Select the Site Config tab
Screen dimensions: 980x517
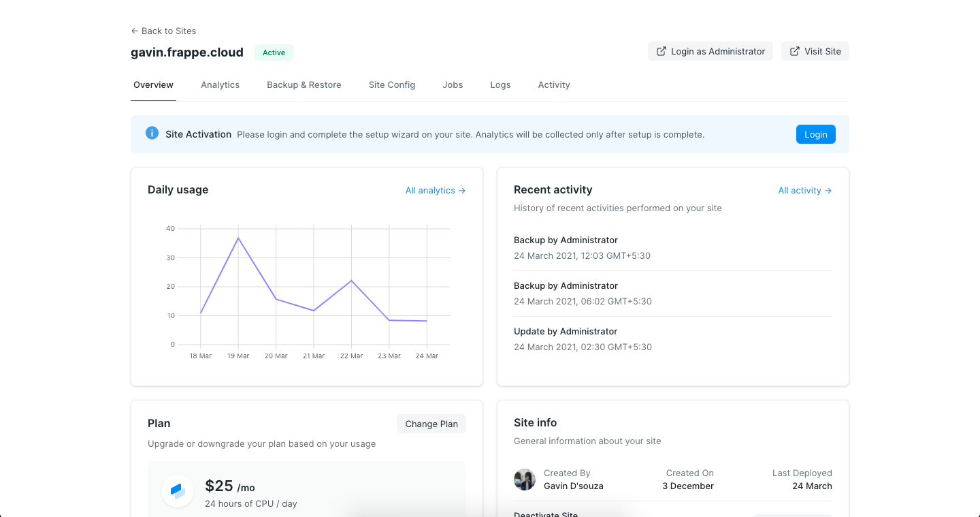point(391,85)
